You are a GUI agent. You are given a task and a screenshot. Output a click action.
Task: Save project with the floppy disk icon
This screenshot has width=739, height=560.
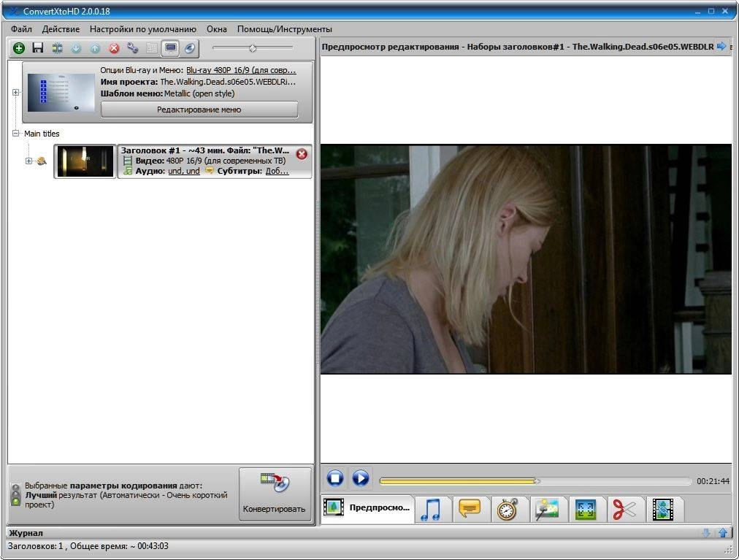[x=38, y=47]
